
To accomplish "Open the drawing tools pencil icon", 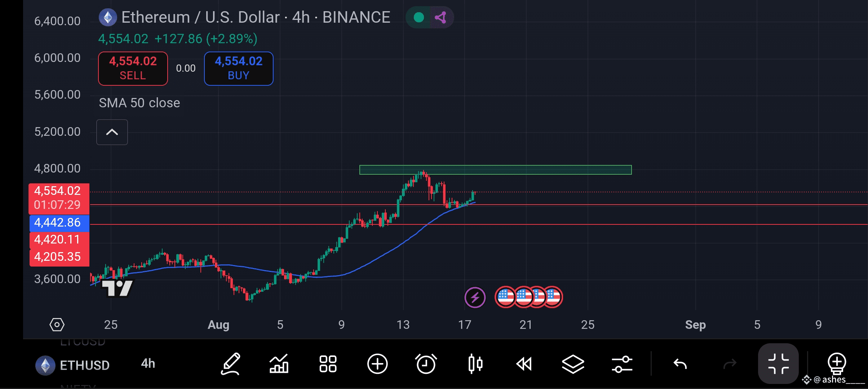I will click(231, 364).
